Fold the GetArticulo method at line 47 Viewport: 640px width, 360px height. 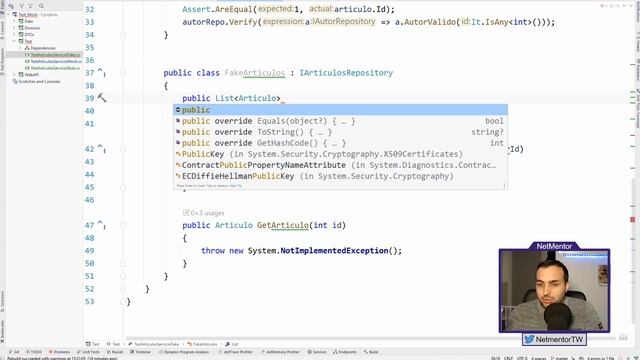123,225
